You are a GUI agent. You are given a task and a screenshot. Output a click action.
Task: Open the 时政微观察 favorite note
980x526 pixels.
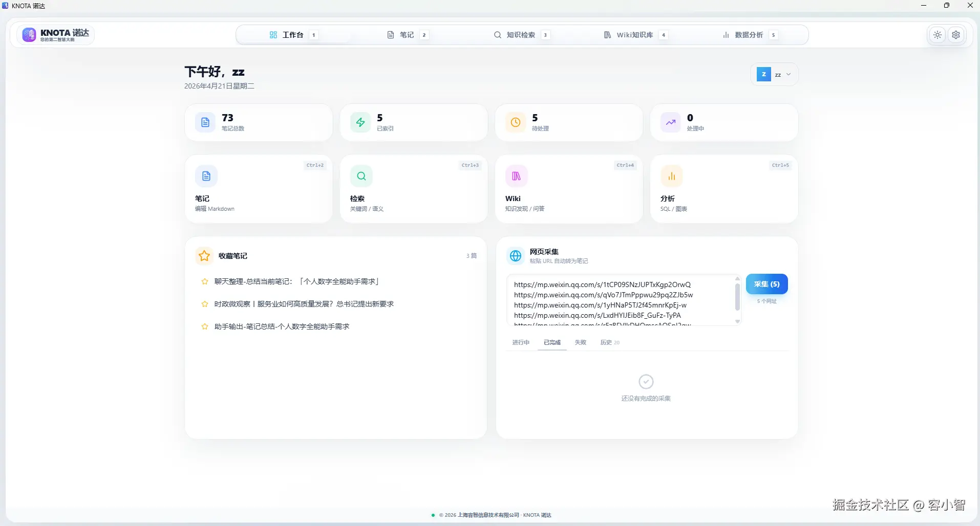click(304, 303)
